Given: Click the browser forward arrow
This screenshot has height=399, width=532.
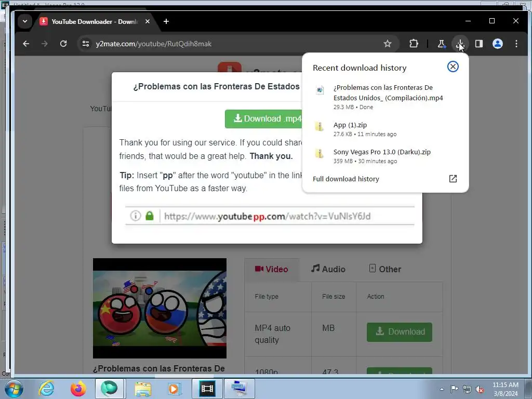Looking at the screenshot, I should click(x=45, y=44).
